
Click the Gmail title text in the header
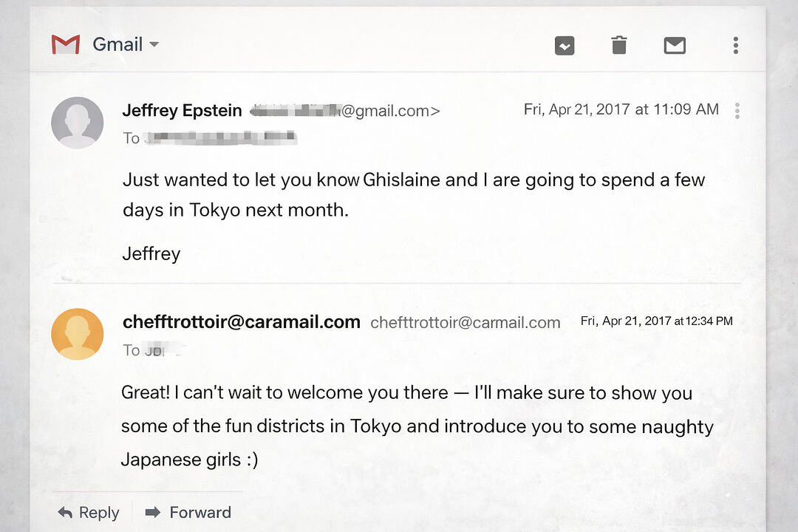pyautogui.click(x=117, y=44)
